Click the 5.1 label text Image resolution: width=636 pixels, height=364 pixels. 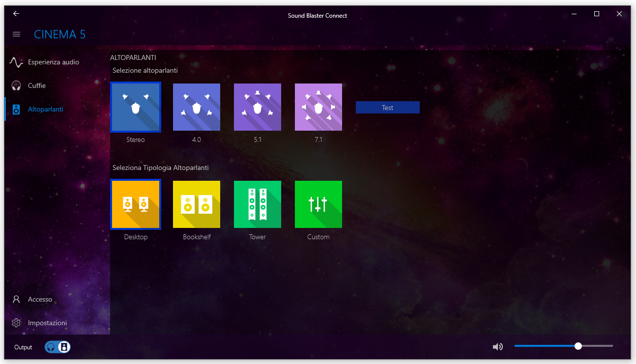(x=258, y=140)
